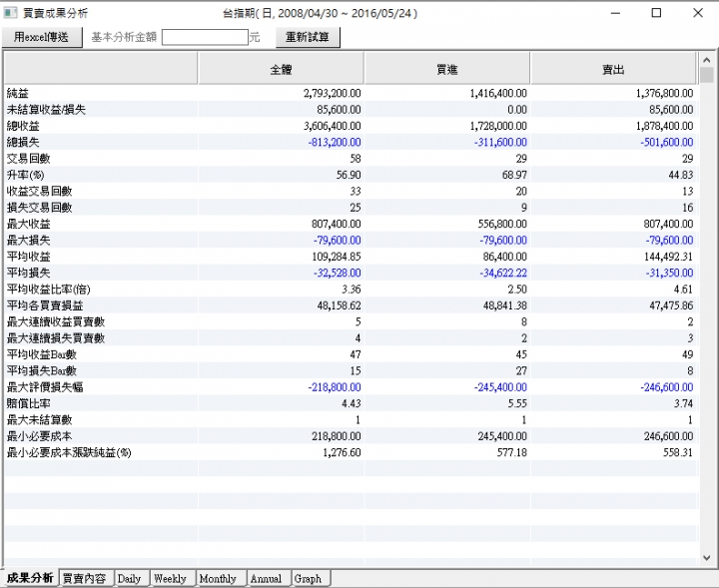Click the 3,606,400.00 total gain value
Viewport: 719px width, 588px height.
coord(332,126)
